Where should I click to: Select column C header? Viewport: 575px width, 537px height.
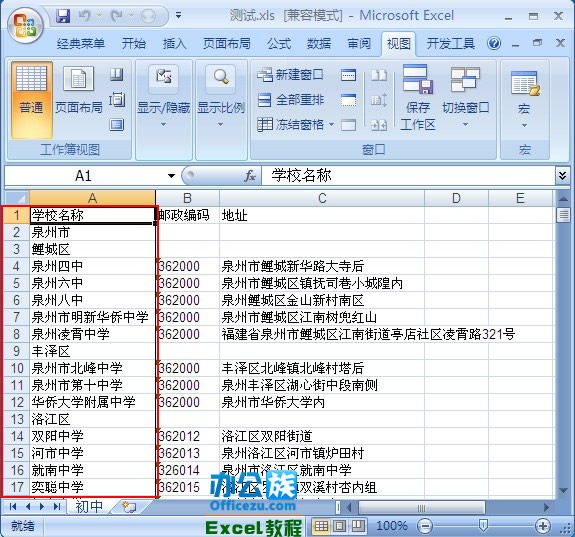point(322,198)
